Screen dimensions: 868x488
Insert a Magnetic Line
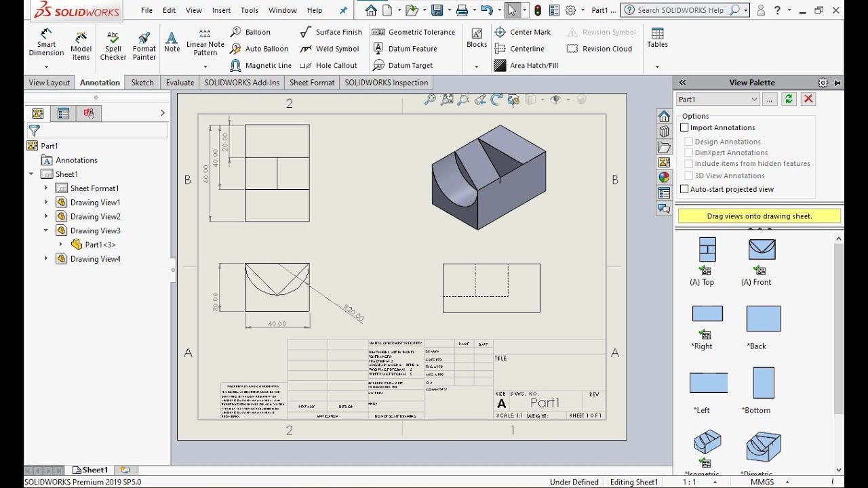pyautogui.click(x=261, y=66)
